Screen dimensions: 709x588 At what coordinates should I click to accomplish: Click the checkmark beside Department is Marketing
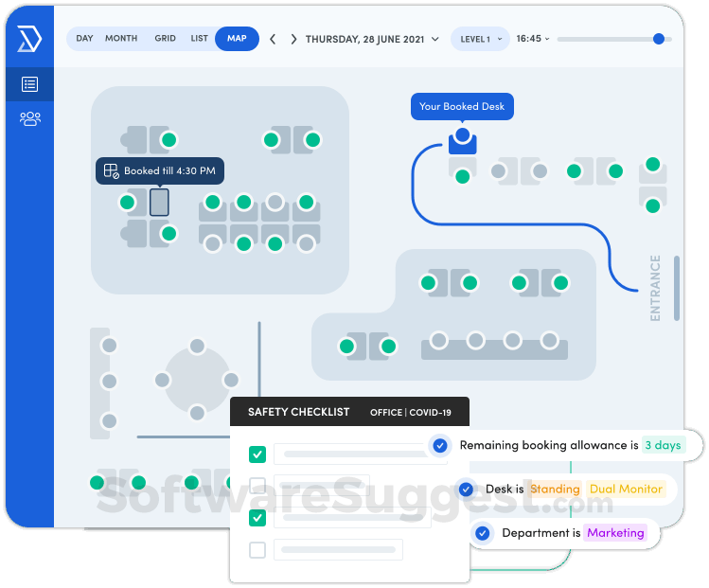coord(483,533)
